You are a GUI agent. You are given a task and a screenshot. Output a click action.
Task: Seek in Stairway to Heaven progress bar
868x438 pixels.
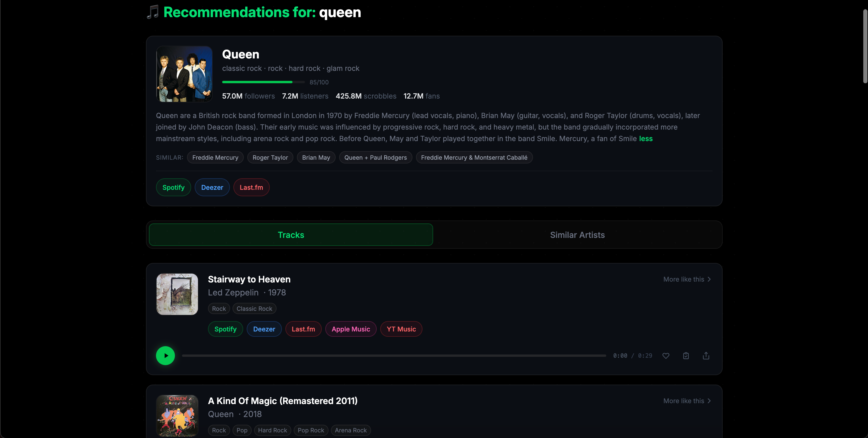[394, 356]
